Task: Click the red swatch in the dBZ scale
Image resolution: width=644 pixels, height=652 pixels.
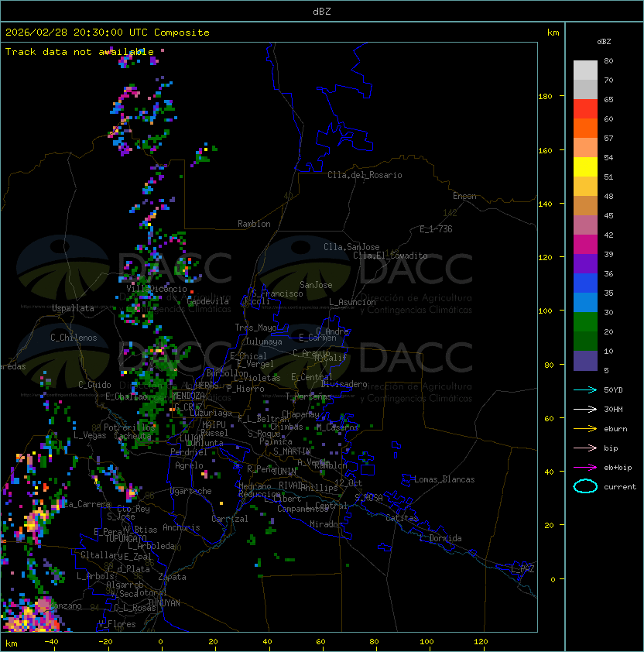Action: pyautogui.click(x=585, y=109)
